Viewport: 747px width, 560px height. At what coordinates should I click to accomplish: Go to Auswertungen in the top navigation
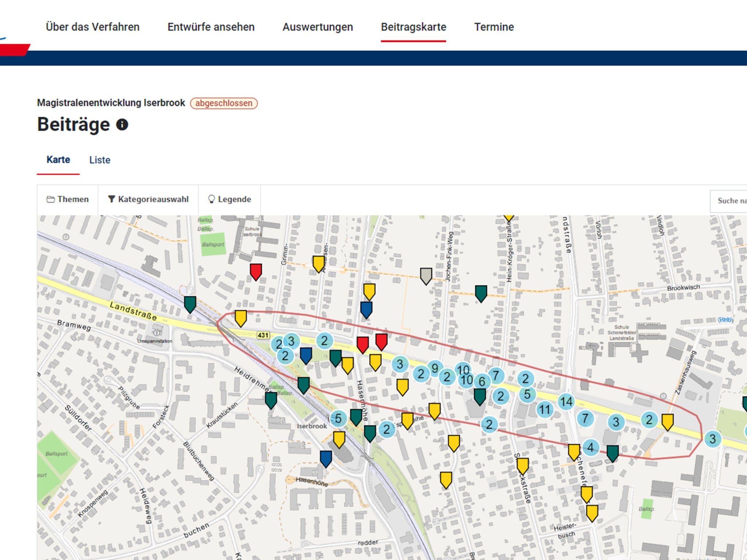pyautogui.click(x=317, y=27)
